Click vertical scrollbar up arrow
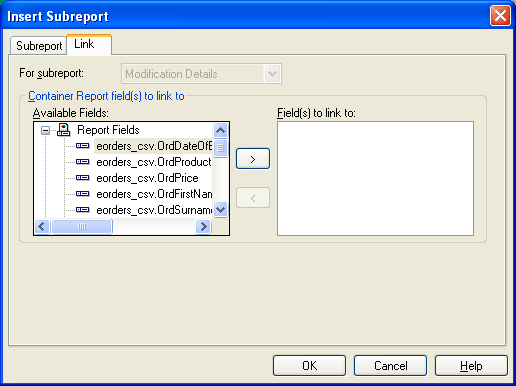 point(220,130)
